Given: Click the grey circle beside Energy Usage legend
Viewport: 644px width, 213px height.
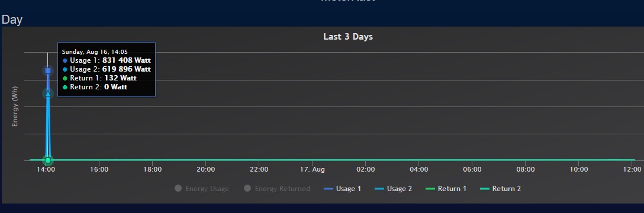Looking at the screenshot, I should [x=178, y=188].
